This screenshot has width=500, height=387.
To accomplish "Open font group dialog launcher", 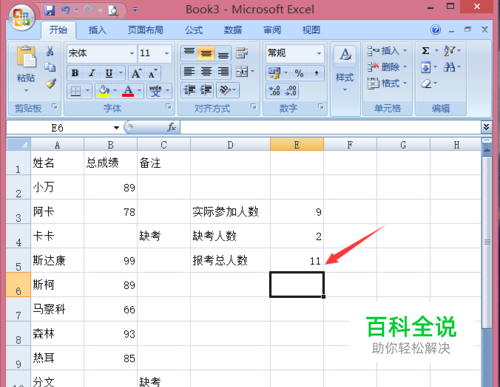I will point(169,107).
